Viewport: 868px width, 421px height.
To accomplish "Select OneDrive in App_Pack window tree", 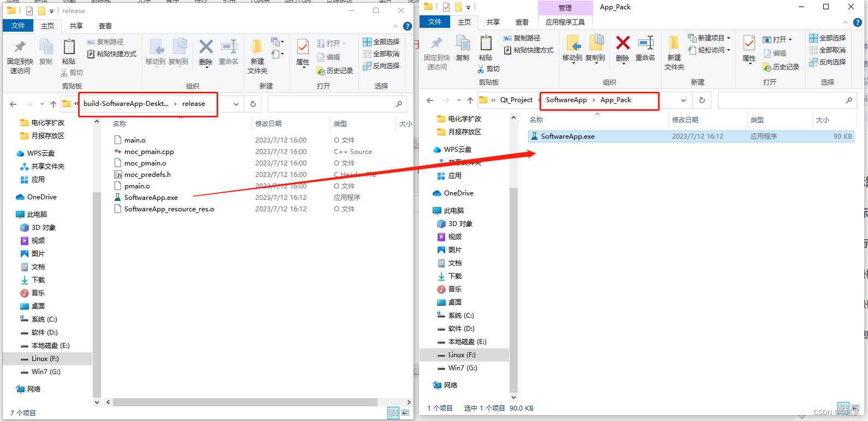I will tap(459, 193).
